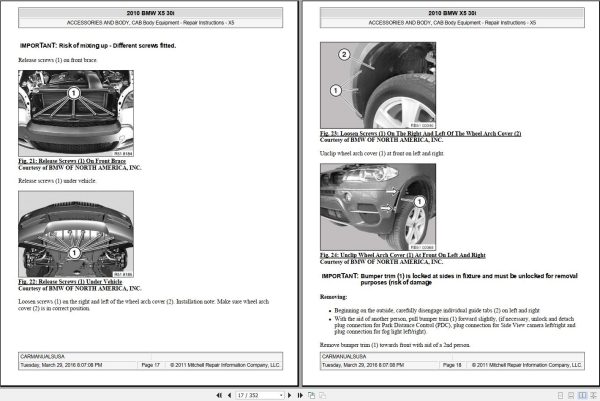Click 'Unclip wheel arch cover (1) at front' text
The height and width of the screenshot is (401, 600).
point(382,153)
